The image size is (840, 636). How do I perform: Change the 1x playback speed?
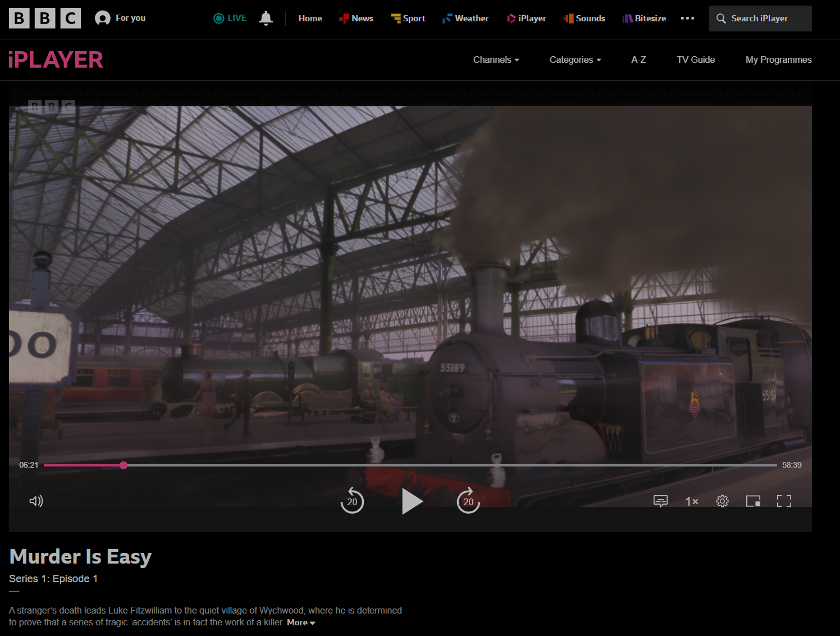[x=692, y=501]
